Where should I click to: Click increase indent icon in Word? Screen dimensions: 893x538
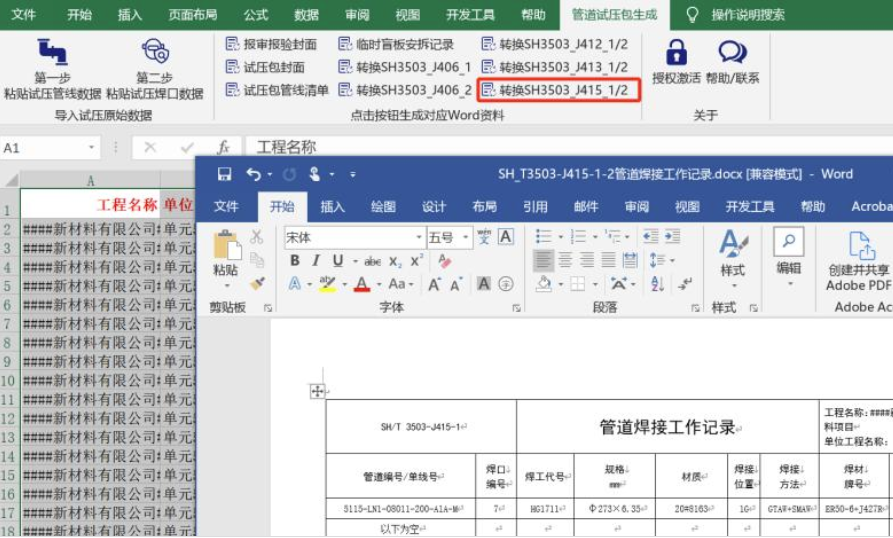tap(673, 236)
